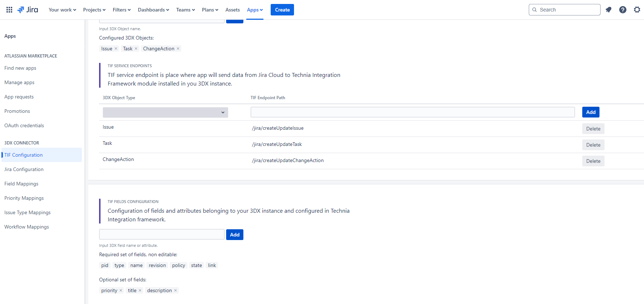Click the Jira logo
644x304 pixels.
28,10
